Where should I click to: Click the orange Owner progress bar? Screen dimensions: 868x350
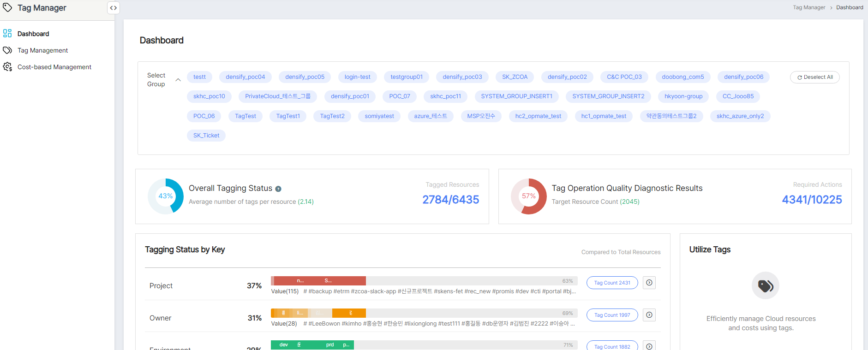318,313
